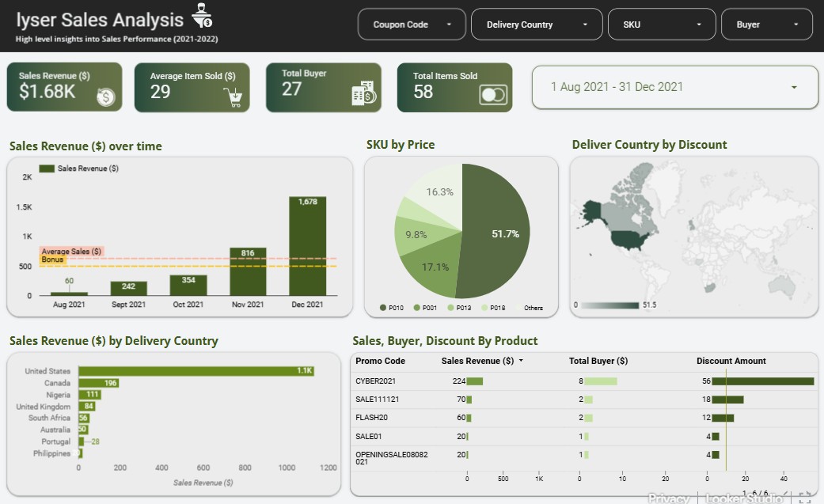
Task: Open the Coupon Code filter dropdown
Action: [x=411, y=24]
